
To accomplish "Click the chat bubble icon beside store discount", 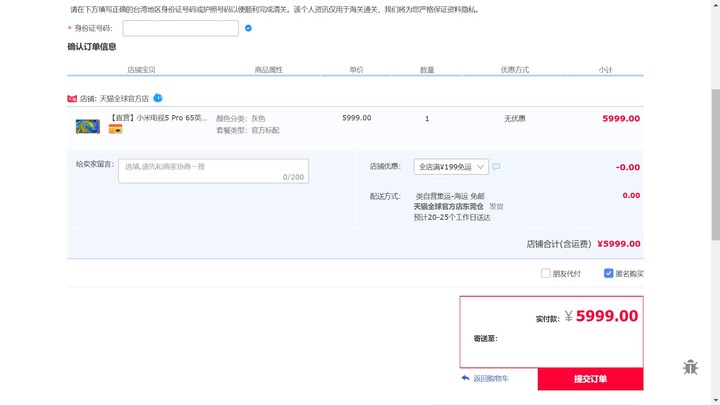I will (496, 167).
